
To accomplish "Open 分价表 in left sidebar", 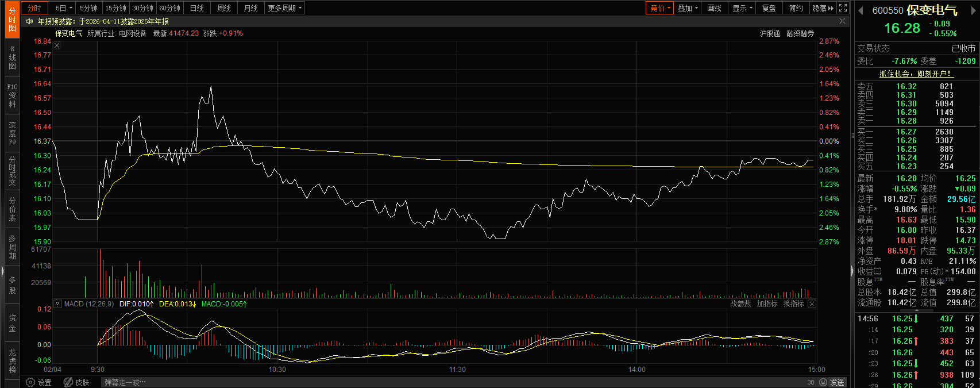I will click(x=12, y=209).
